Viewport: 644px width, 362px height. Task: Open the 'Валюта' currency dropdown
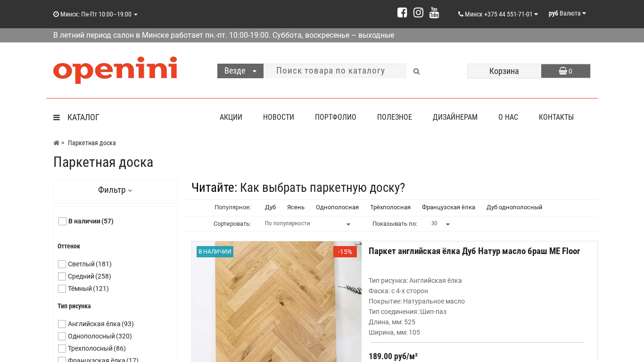[567, 13]
